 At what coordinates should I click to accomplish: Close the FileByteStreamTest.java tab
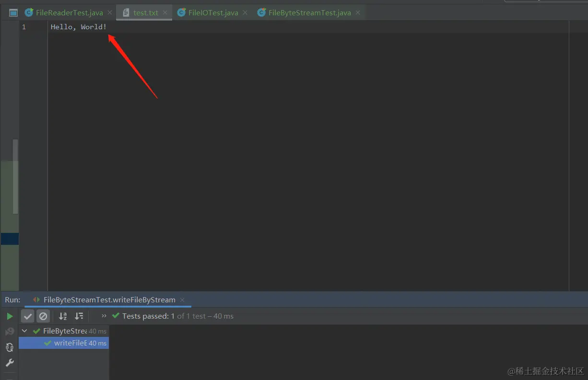[x=358, y=12]
